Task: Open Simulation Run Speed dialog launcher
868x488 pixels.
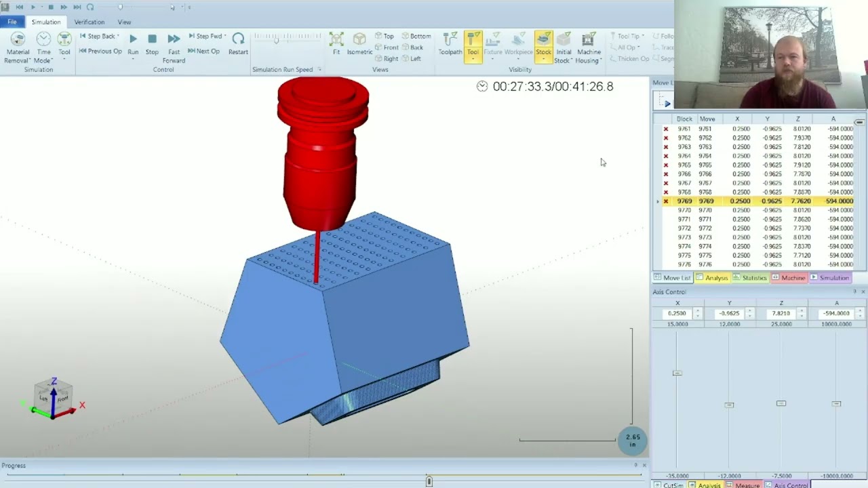Action: tap(319, 70)
